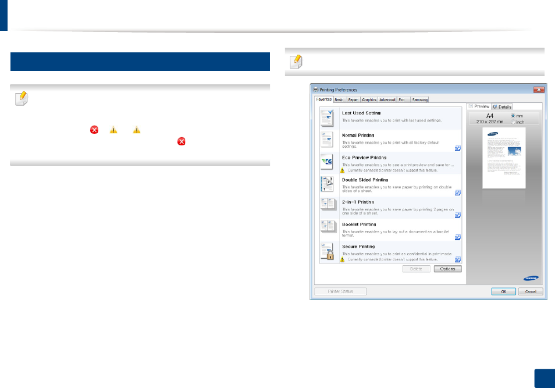Screen dimensions: 555x392
Task: Click the note pencil icon in the left column
Action: pos(22,98)
